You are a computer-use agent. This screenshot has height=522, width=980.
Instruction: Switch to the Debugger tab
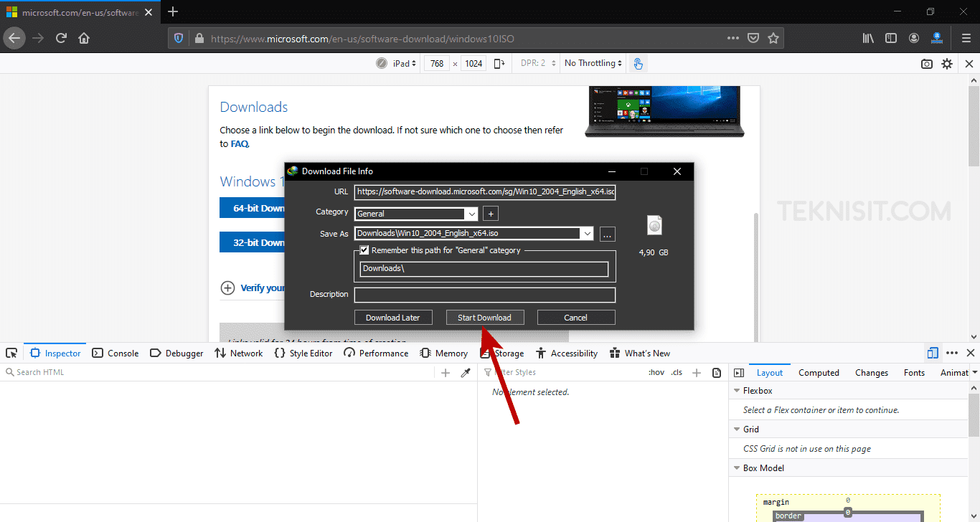pyautogui.click(x=176, y=353)
